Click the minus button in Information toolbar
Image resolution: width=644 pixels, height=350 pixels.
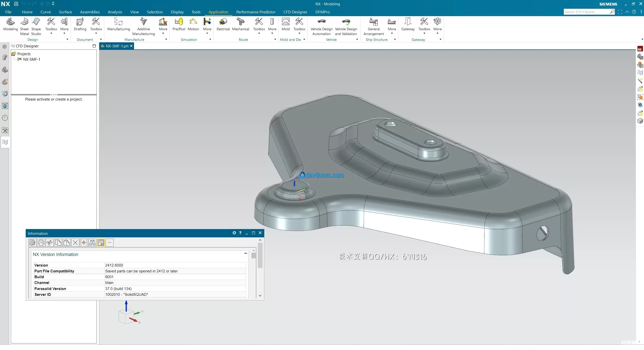(109, 243)
